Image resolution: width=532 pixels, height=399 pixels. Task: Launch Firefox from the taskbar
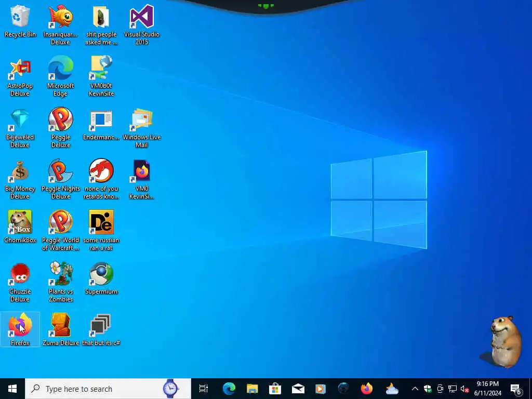[x=366, y=389]
